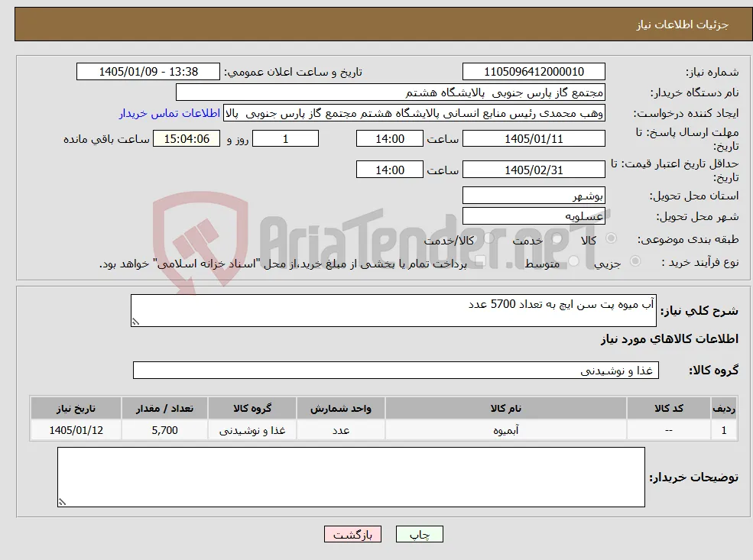Click the need date cell 1405/01/12
The width and height of the screenshot is (753, 560).
(76, 430)
